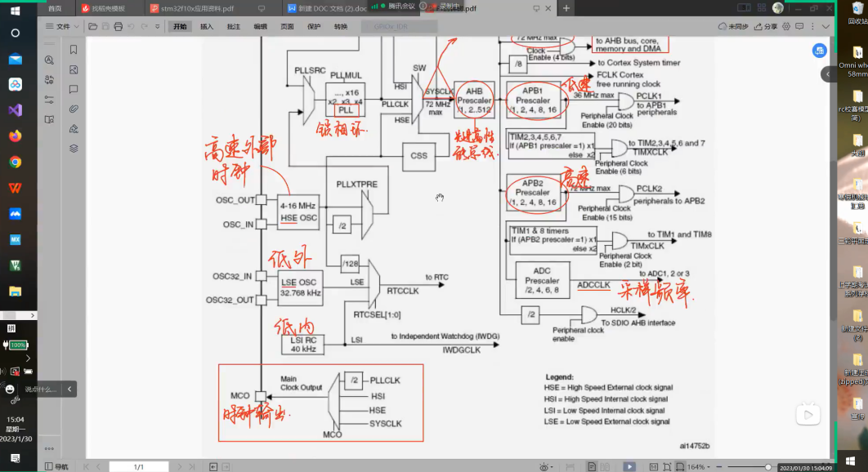Click the print icon in toolbar

[x=119, y=26]
